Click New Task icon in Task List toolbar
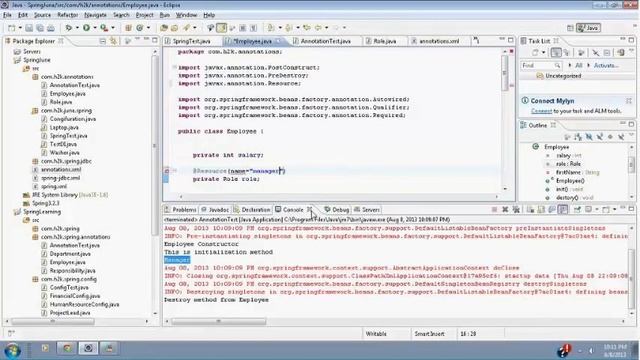Image resolution: width=640 pixels, height=360 pixels. coord(535,53)
